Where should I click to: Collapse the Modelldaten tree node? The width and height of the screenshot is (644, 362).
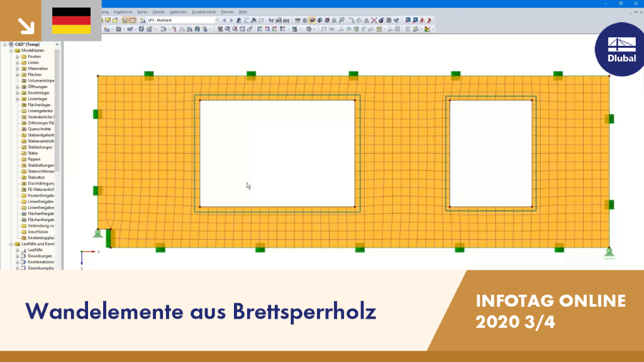tap(11, 50)
